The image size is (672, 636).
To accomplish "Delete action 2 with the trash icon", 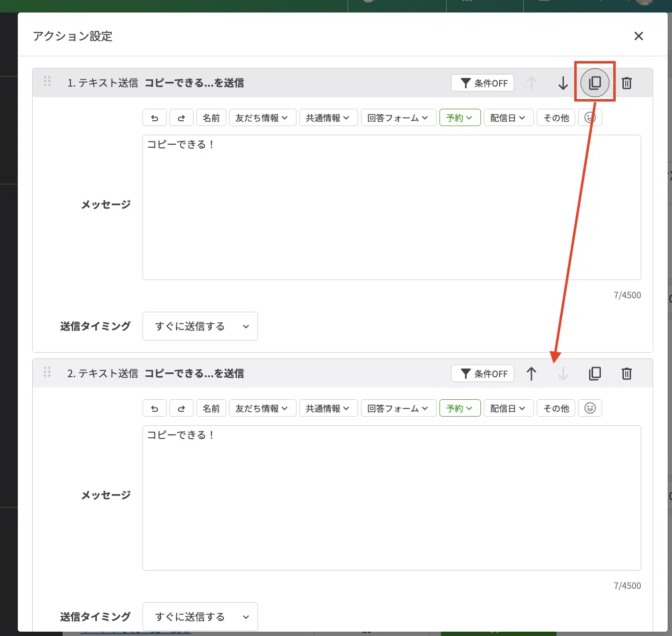I will [x=627, y=374].
